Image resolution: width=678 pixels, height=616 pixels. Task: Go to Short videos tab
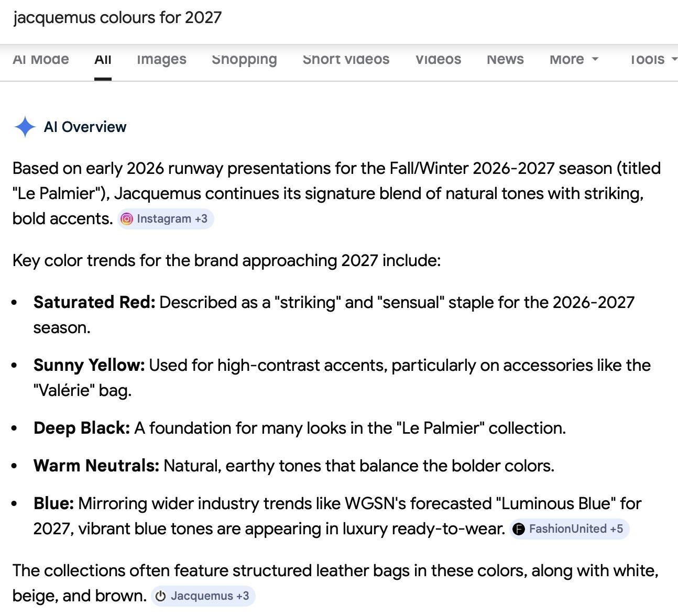point(346,59)
